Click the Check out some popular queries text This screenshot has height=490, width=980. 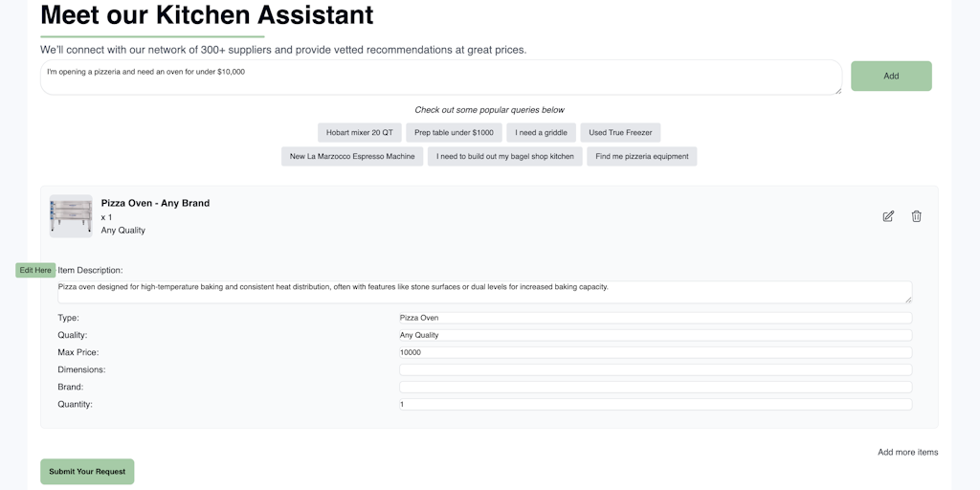(489, 110)
